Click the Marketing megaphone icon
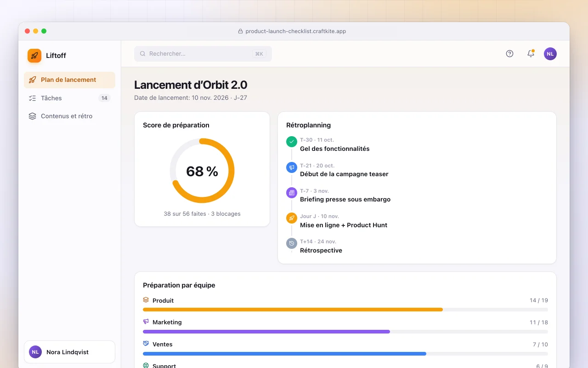This screenshot has width=588, height=368. point(146,322)
